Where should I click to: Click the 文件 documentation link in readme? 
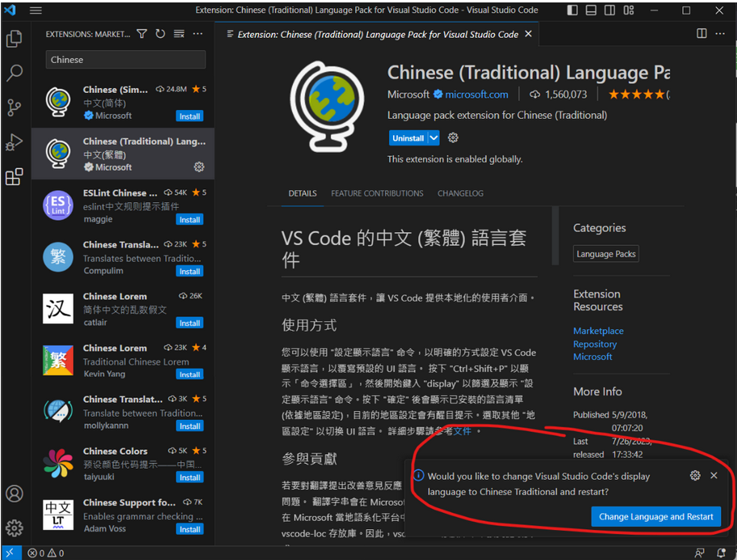462,431
